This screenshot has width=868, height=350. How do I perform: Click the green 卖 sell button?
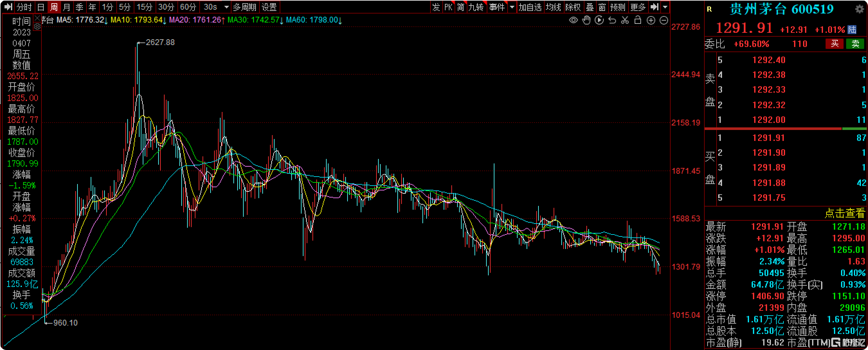point(855,44)
